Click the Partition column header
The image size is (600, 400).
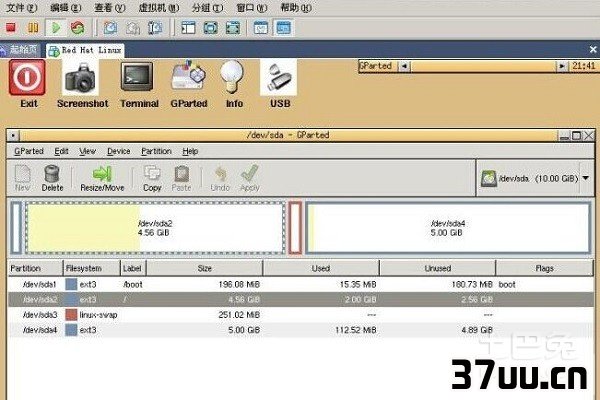pos(35,268)
